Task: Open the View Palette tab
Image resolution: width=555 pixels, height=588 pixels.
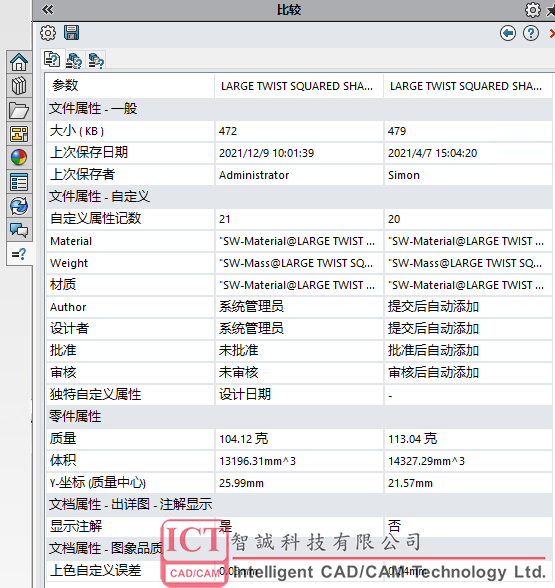Action: [19, 134]
